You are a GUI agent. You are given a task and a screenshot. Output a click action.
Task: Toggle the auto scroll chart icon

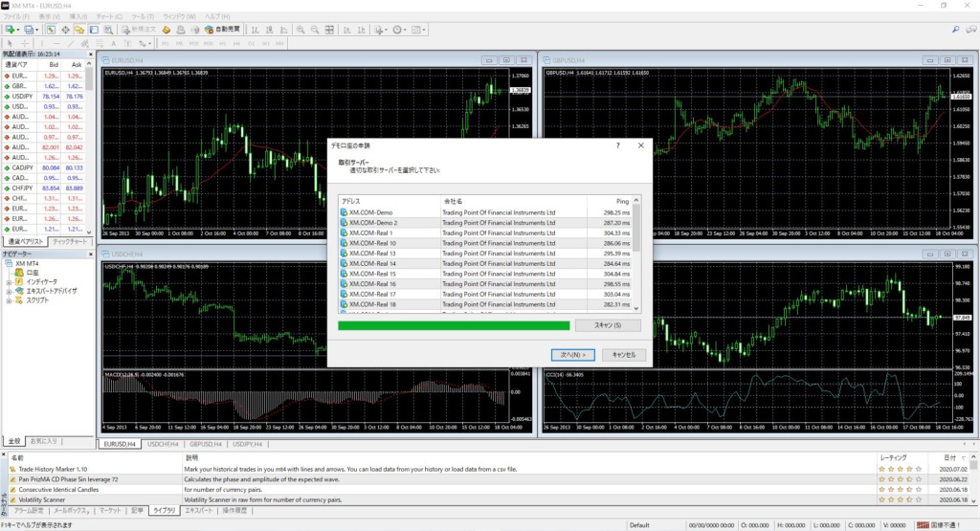click(x=346, y=30)
